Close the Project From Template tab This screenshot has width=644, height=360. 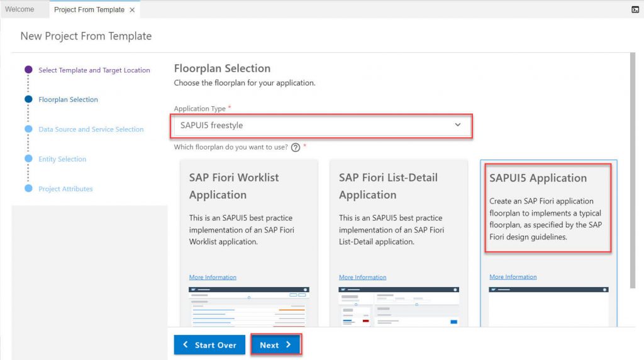point(132,10)
